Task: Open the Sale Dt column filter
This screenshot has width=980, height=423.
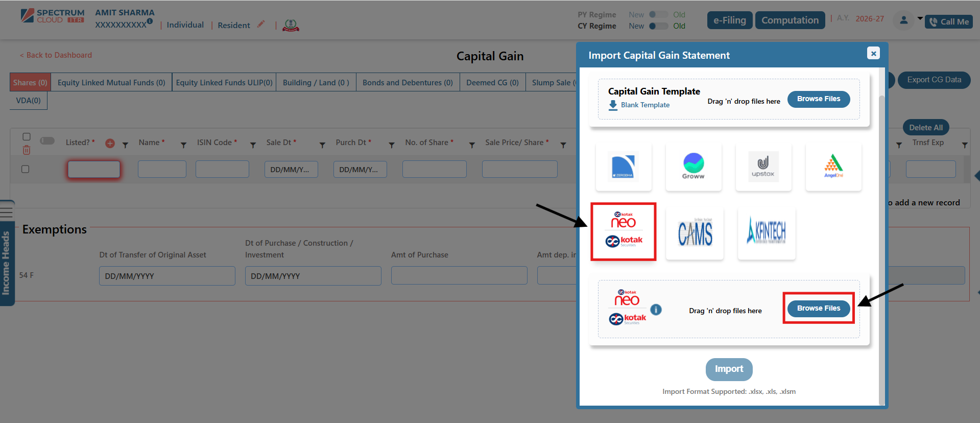Action: [322, 146]
